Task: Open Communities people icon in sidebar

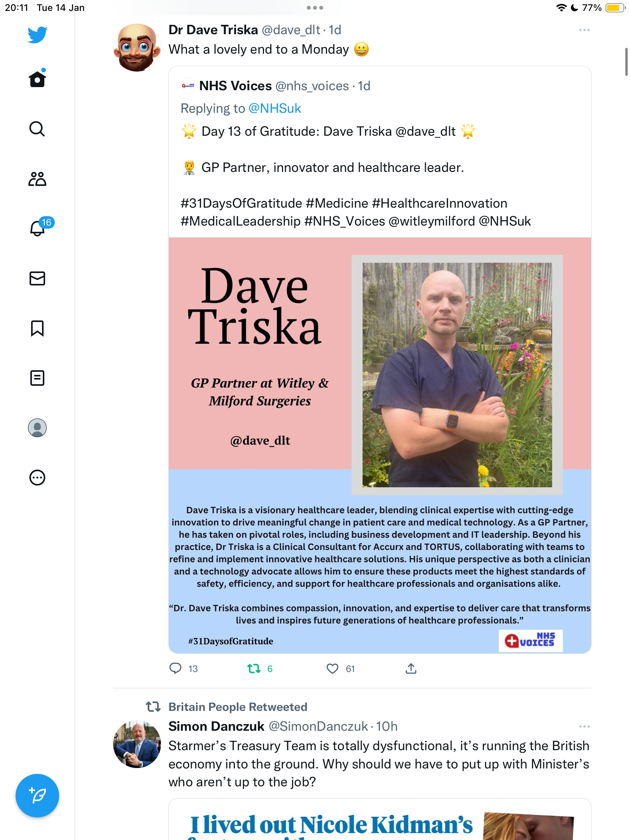Action: coord(37,178)
